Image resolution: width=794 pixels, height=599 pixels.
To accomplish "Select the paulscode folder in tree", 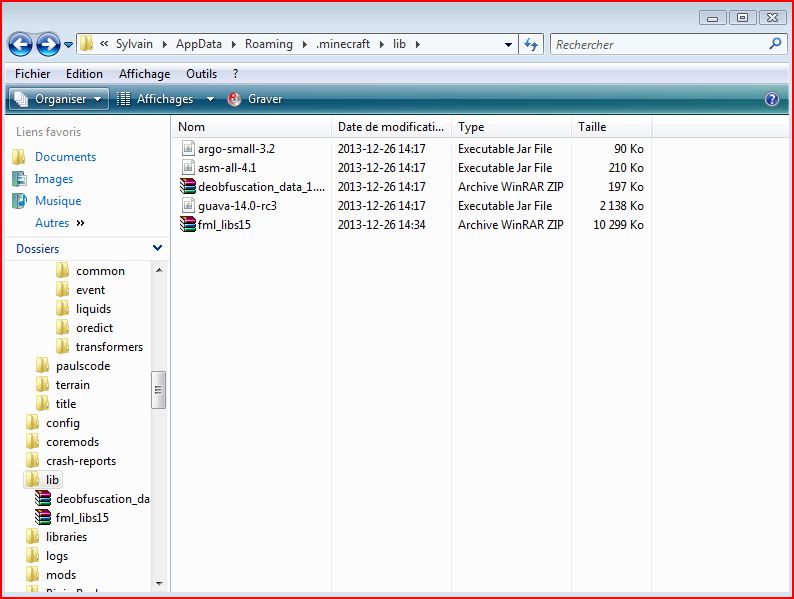I will pyautogui.click(x=83, y=366).
